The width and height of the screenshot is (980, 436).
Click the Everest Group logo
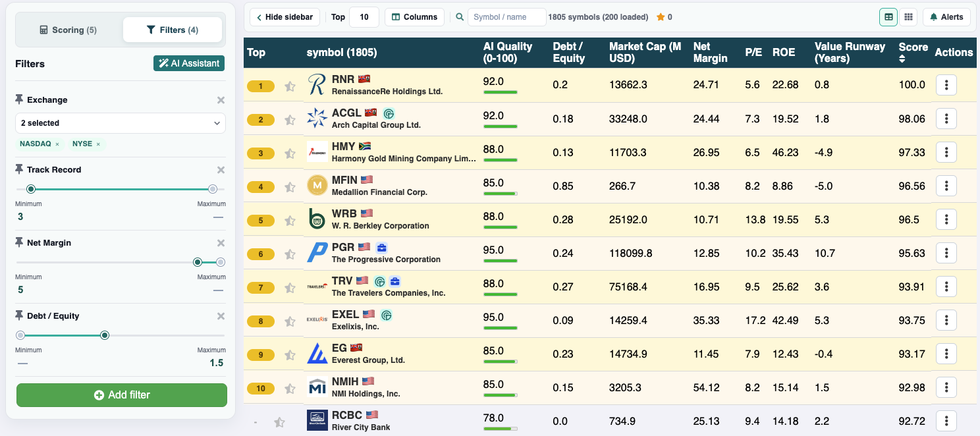317,354
